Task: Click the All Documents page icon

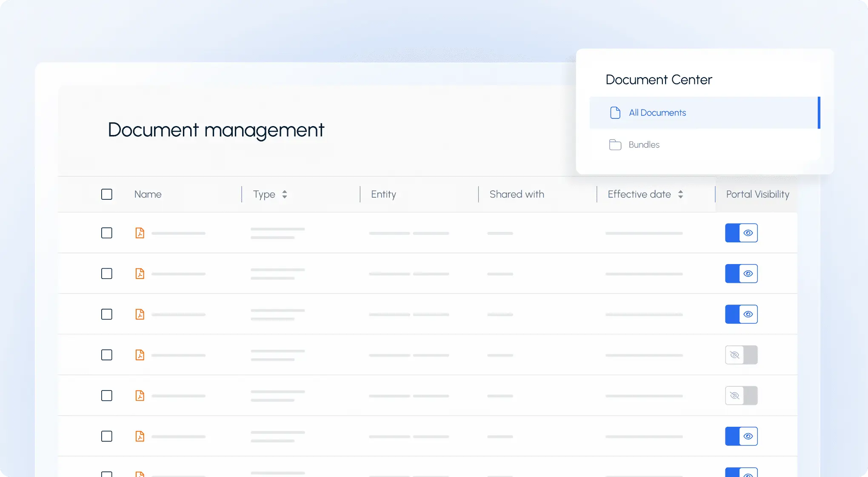Action: [615, 112]
